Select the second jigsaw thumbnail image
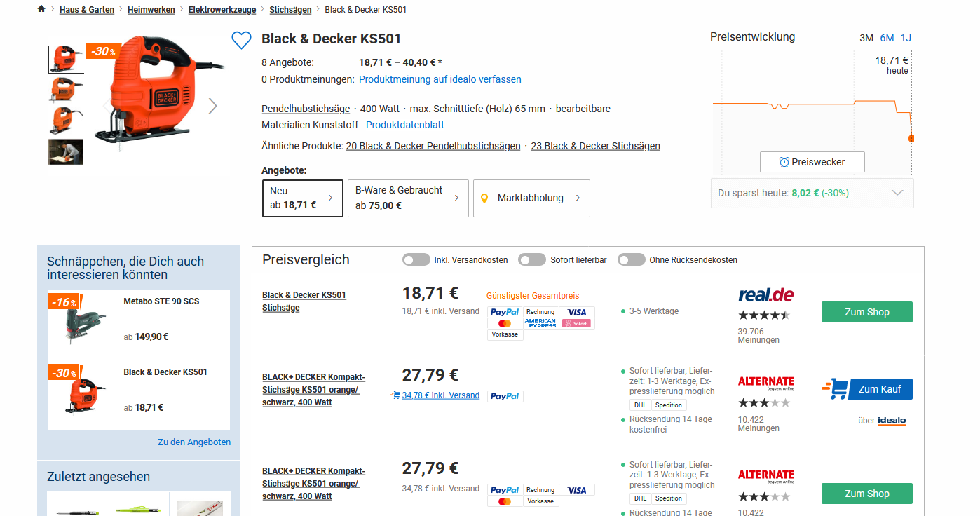Screen dimensions: 980x516 click(66, 89)
